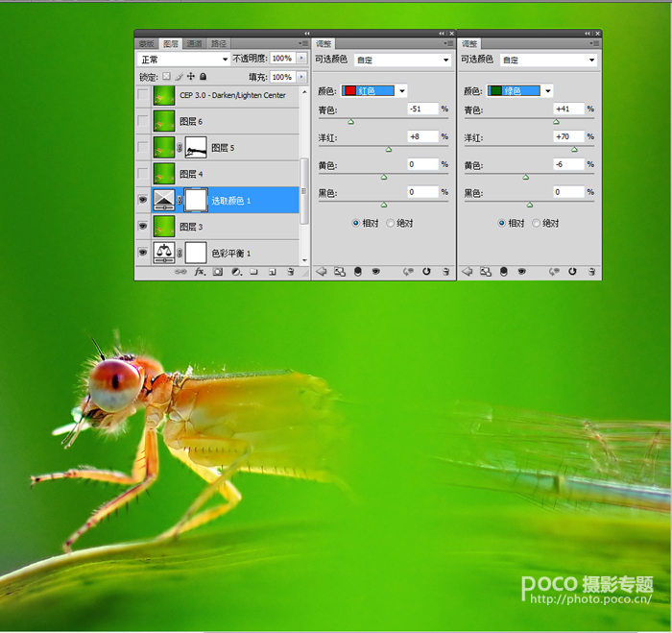
Task: Switch to the 通道 tab
Action: 194,44
